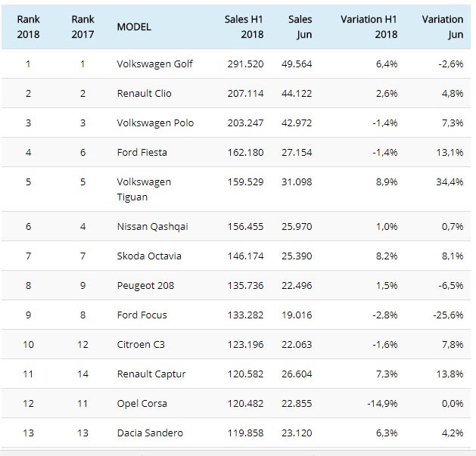Click the MODEL column header
The image size is (476, 456).
click(134, 26)
